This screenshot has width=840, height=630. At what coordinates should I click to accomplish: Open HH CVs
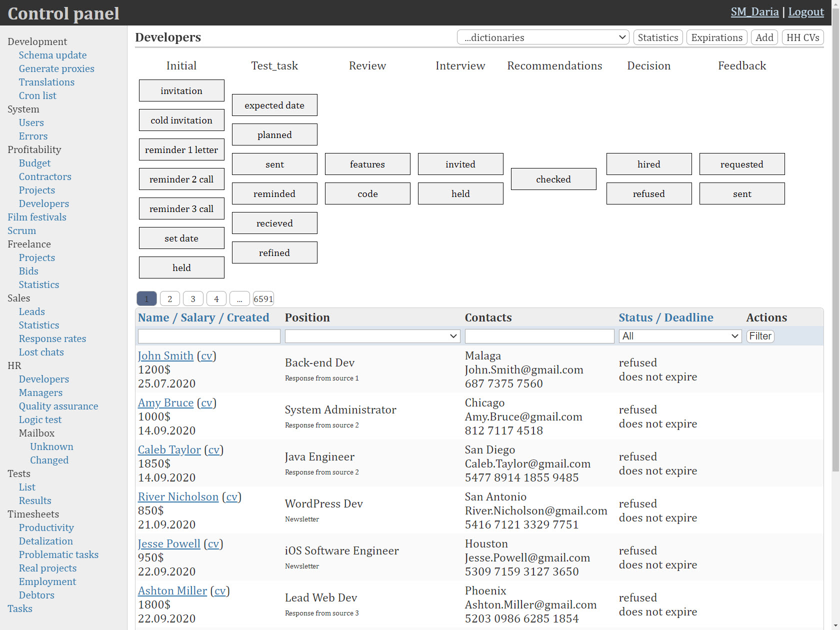click(x=802, y=37)
